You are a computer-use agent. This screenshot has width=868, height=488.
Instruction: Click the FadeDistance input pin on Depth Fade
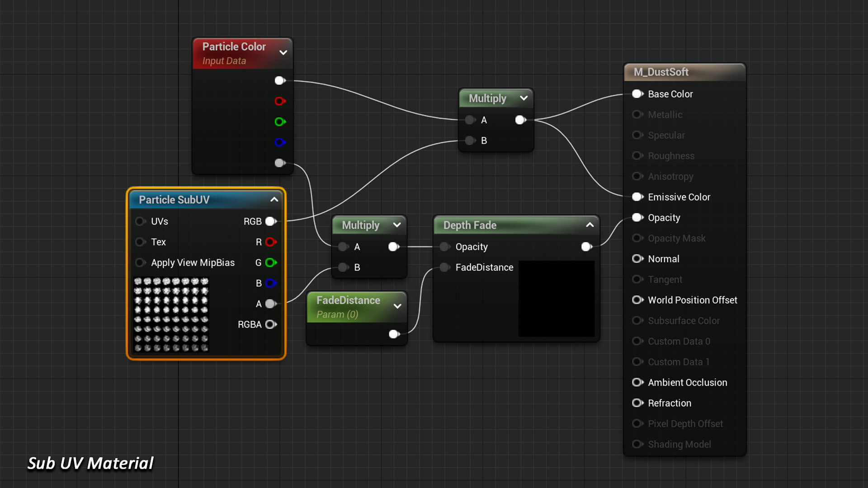445,267
